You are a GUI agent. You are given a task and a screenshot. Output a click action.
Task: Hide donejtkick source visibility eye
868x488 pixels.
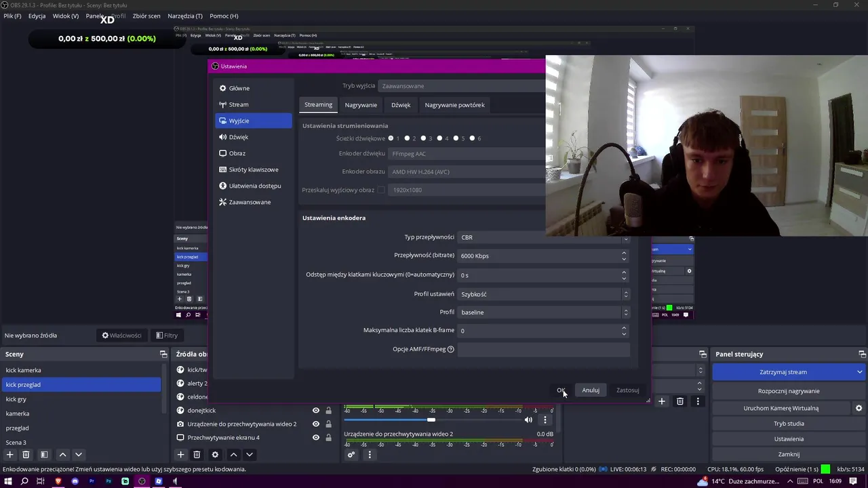[315, 410]
